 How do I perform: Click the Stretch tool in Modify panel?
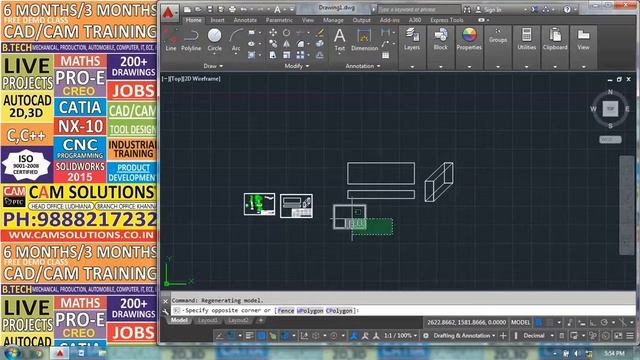tap(273, 55)
